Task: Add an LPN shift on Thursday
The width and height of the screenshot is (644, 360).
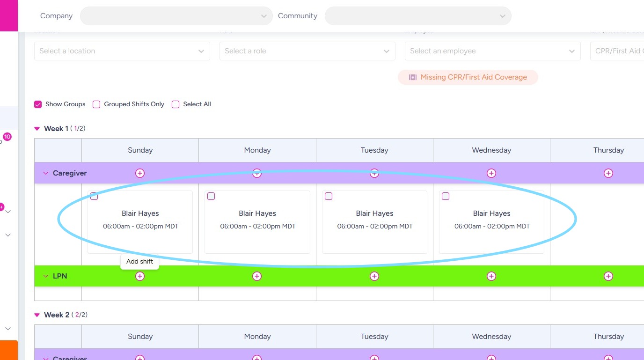Action: [608, 276]
